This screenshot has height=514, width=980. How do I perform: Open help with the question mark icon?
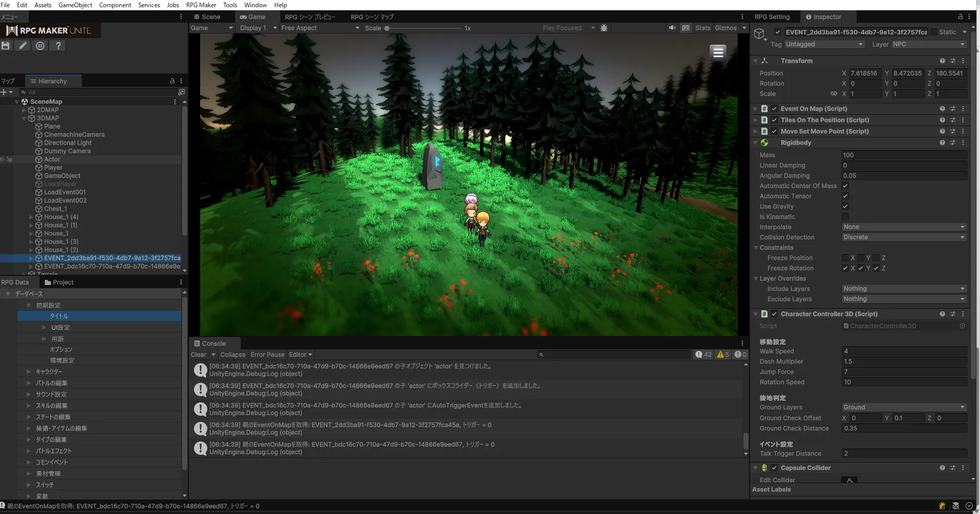(x=58, y=46)
